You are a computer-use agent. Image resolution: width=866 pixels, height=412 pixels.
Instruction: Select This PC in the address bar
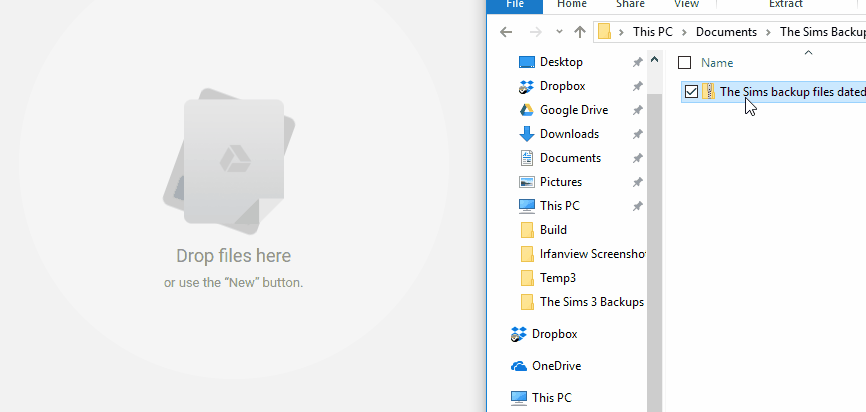[653, 32]
